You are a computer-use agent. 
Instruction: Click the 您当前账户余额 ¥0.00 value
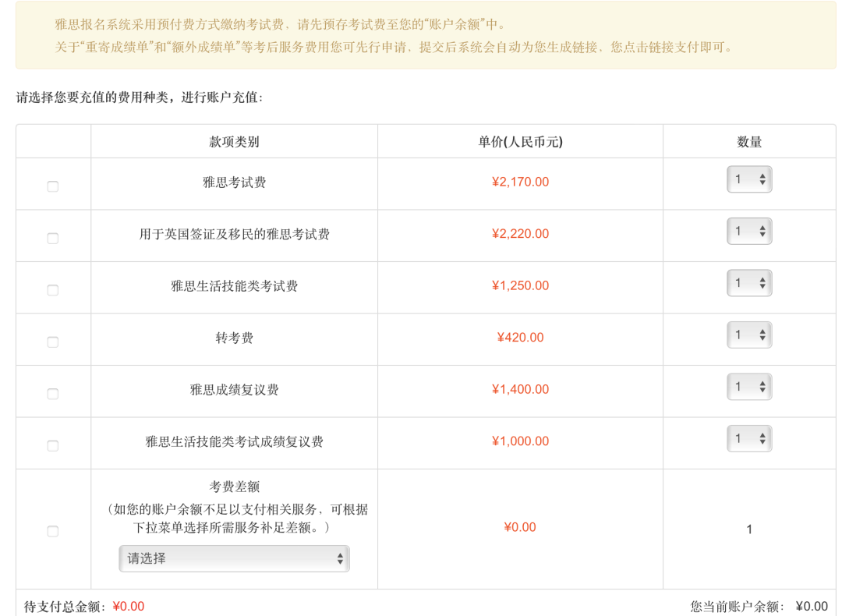click(812, 607)
